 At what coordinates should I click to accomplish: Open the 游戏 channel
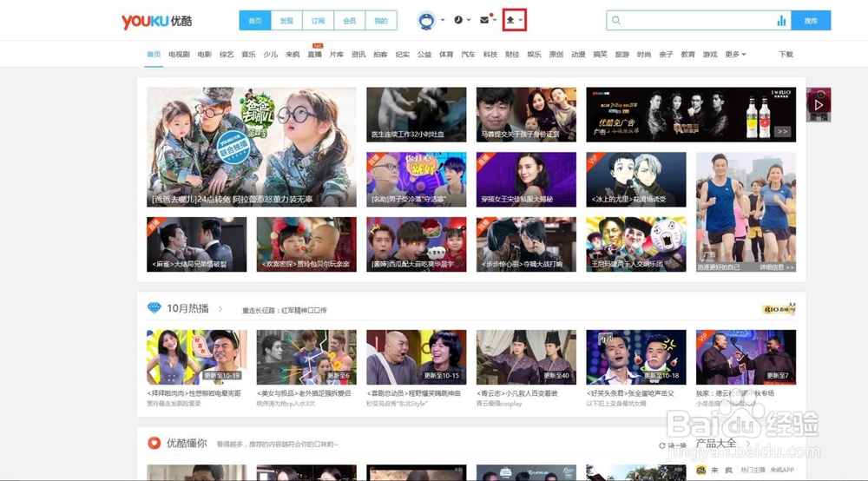pyautogui.click(x=710, y=54)
